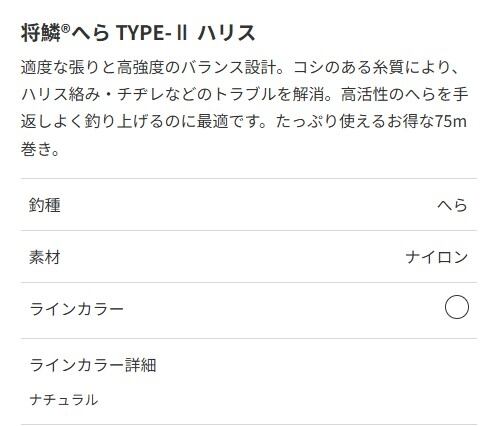Screen dimensions: 499x426
Task: Click the 巻き。 ending text of description
Action: point(40,148)
